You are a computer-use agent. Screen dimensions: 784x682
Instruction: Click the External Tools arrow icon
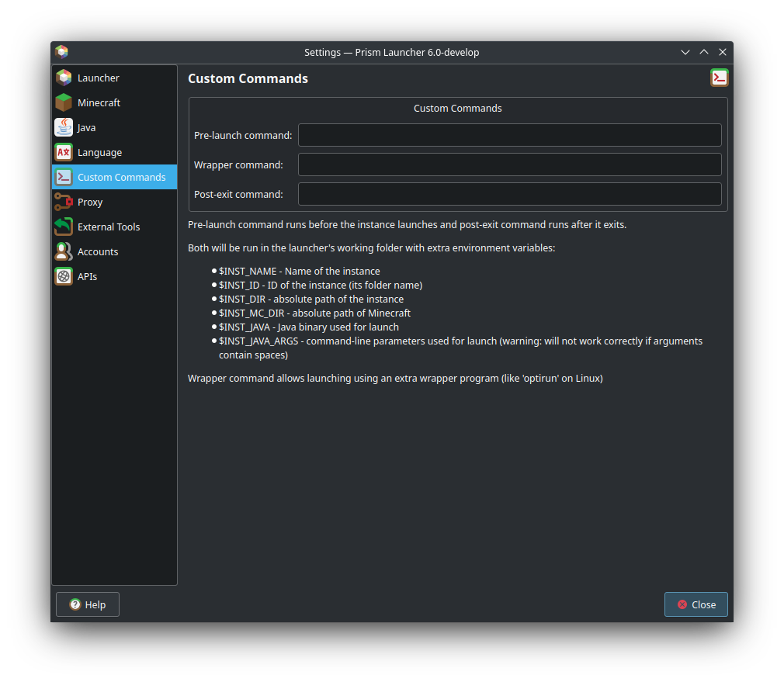coord(64,227)
